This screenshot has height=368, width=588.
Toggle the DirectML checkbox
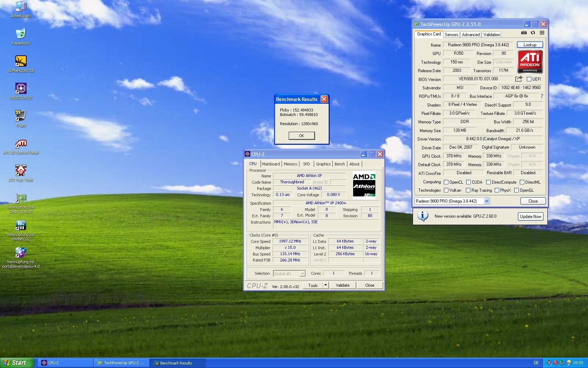(x=522, y=182)
